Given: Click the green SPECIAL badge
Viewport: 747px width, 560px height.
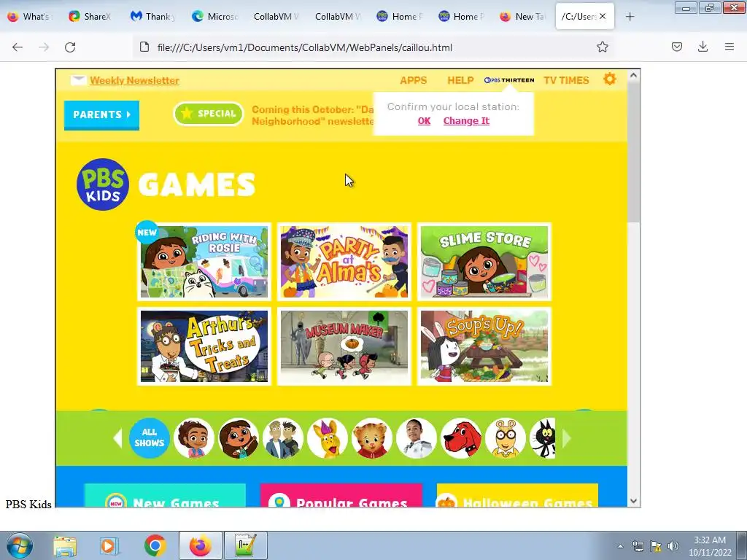Looking at the screenshot, I should 208,114.
